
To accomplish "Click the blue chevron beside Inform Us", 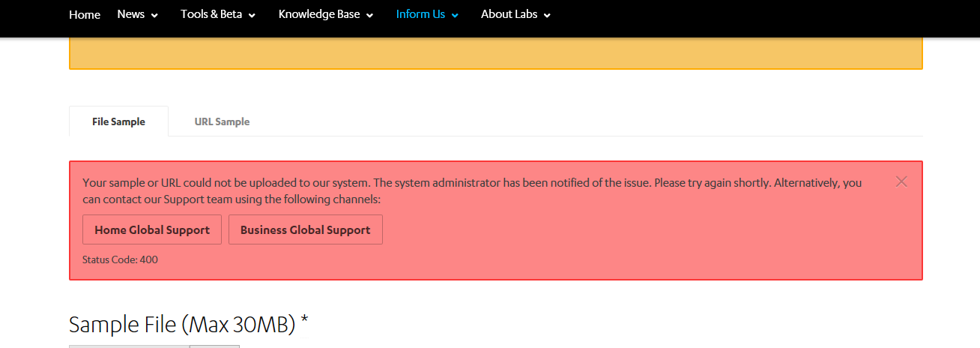I will click(455, 15).
